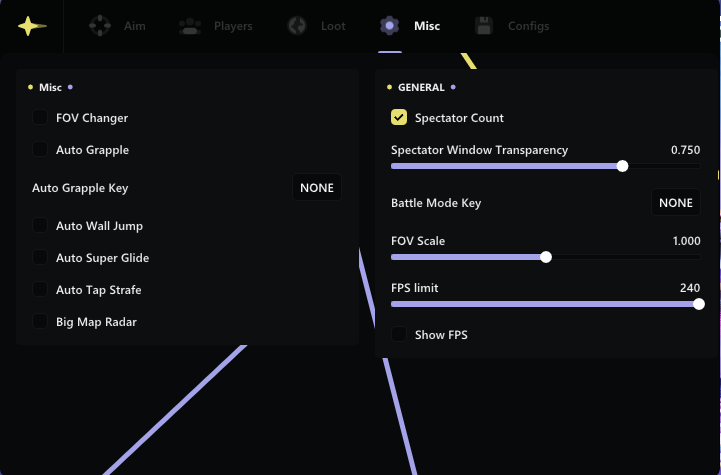Screen dimensions: 721x475
Task: Click the Misc gear icon
Action: point(390,26)
